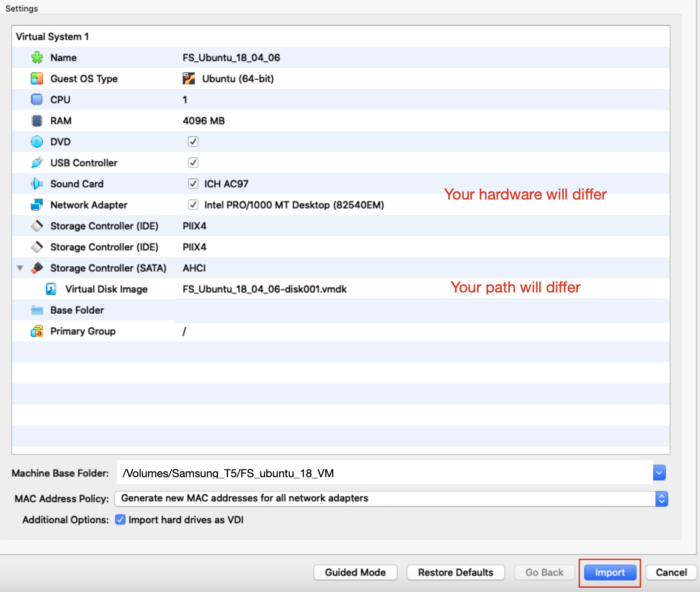Select the Virtual Disk Image icon
The width and height of the screenshot is (700, 592).
(x=51, y=289)
